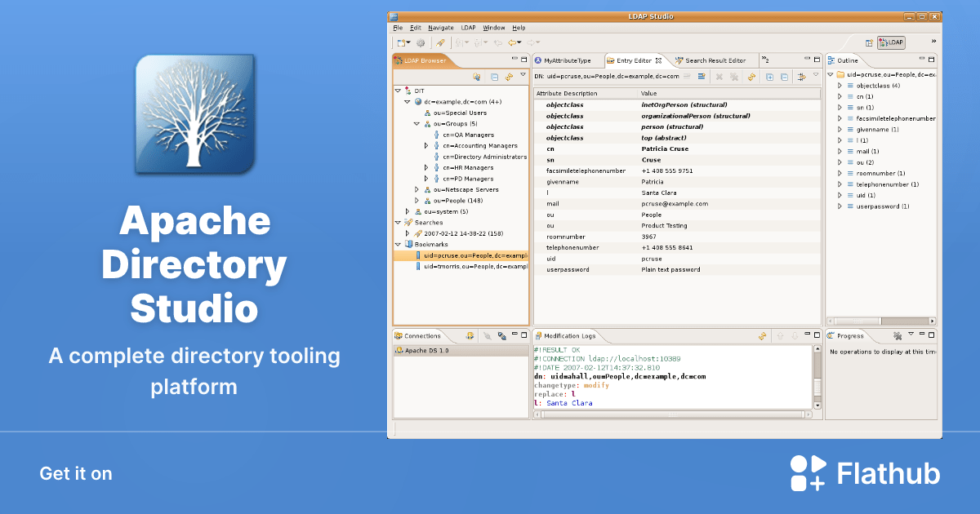Expand ou=People (148) node
This screenshot has height=514, width=980.
coord(416,201)
